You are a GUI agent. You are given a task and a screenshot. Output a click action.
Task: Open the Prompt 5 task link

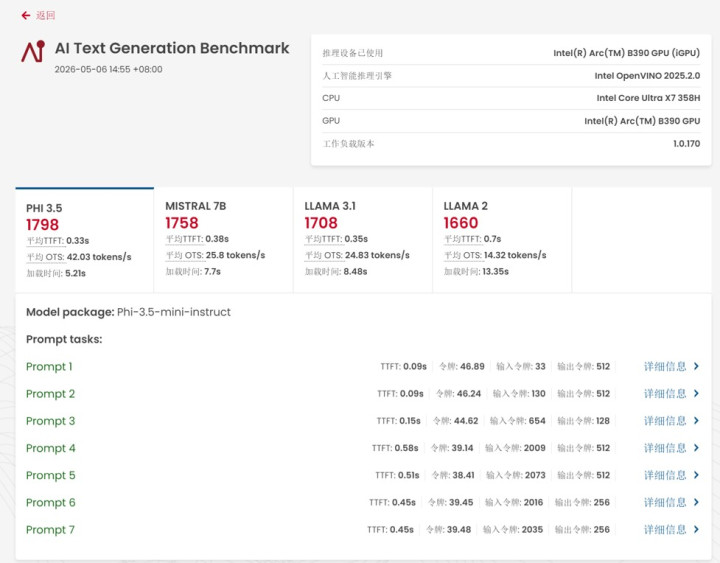coord(51,475)
